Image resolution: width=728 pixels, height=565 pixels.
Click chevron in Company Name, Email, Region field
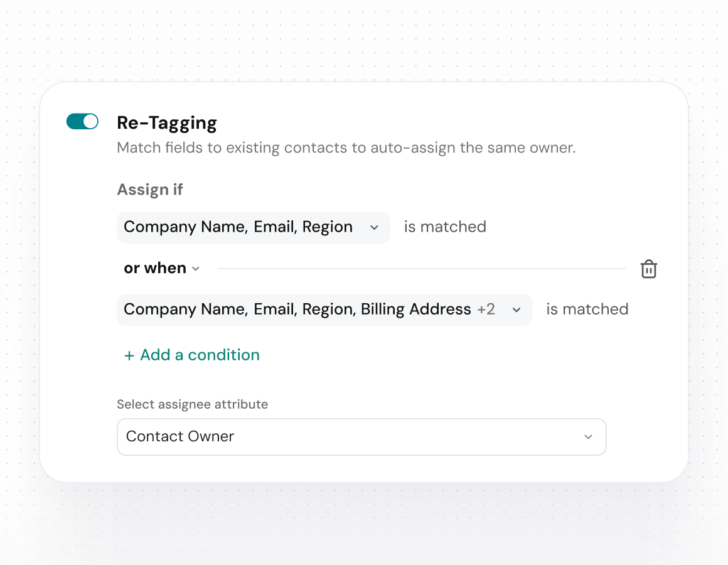(x=374, y=227)
